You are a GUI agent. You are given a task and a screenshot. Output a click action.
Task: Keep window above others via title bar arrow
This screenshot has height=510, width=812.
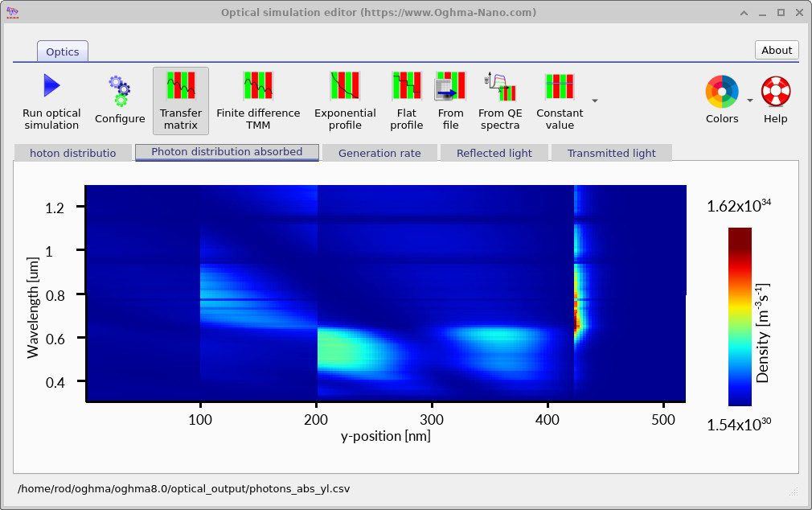point(744,13)
